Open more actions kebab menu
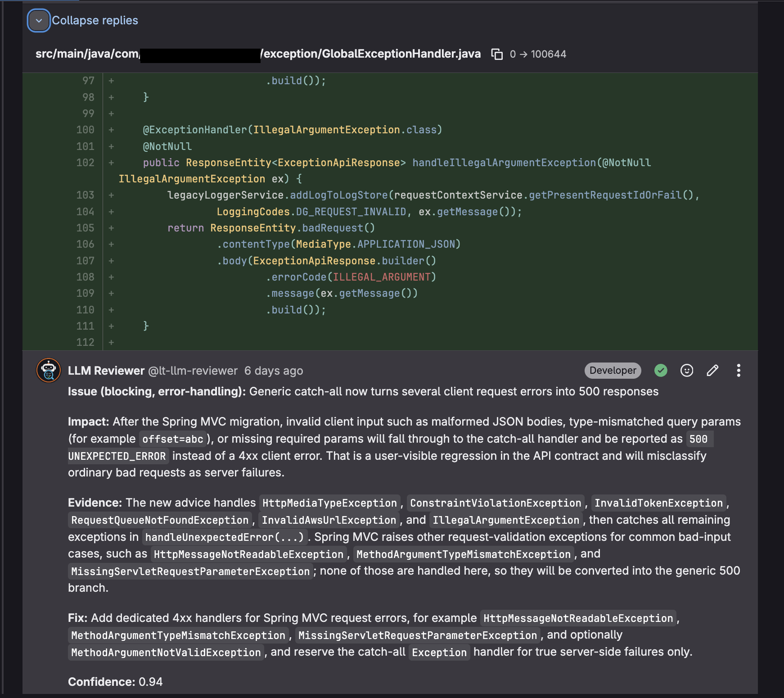 [739, 370]
